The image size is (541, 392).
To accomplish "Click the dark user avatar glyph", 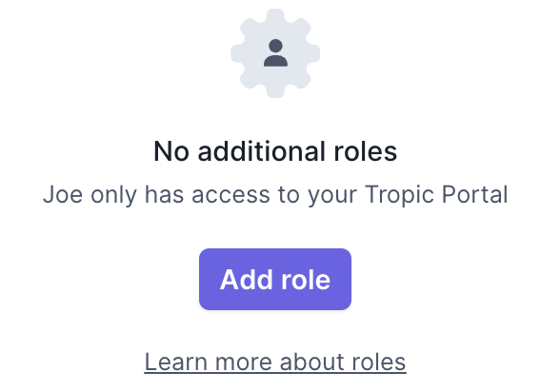I will pyautogui.click(x=275, y=52).
